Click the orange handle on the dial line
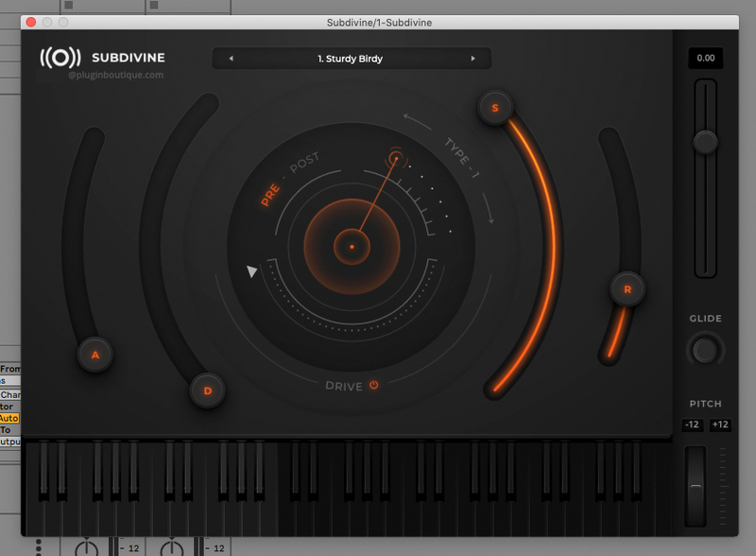Screen dimensions: 756x556 click(x=395, y=159)
